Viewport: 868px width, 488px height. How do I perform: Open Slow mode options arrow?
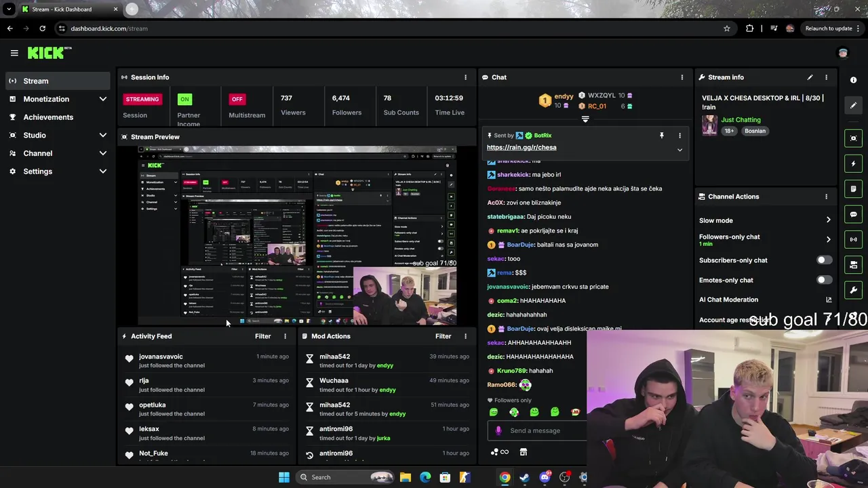[828, 220]
